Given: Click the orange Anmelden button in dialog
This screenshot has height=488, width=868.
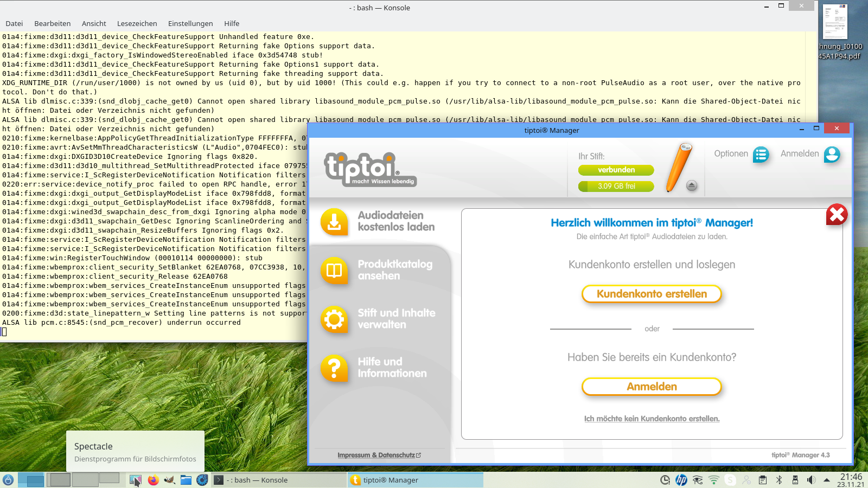Looking at the screenshot, I should click(652, 387).
